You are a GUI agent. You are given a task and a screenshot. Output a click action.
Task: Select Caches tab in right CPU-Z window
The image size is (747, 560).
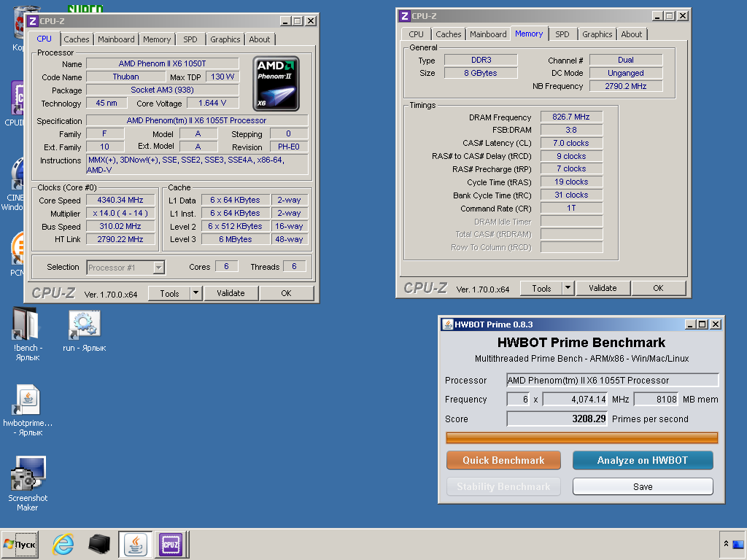(x=449, y=34)
